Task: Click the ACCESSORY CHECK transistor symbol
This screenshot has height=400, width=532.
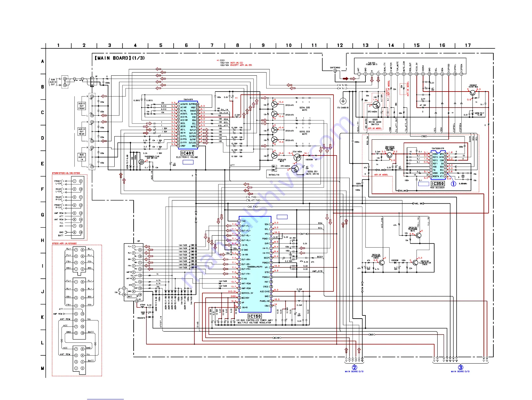Action: point(382,263)
